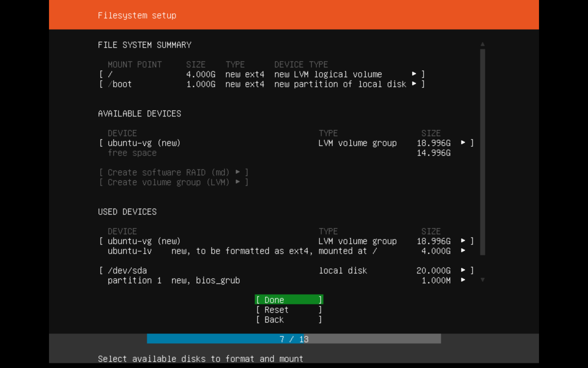Go to previous screen with Back
588x368 pixels.
tap(289, 319)
